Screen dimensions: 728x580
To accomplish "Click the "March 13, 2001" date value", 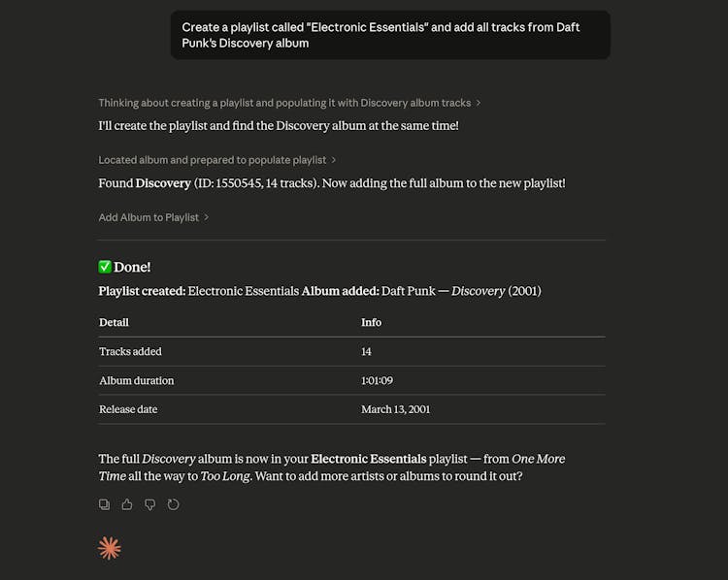I will pyautogui.click(x=395, y=409).
